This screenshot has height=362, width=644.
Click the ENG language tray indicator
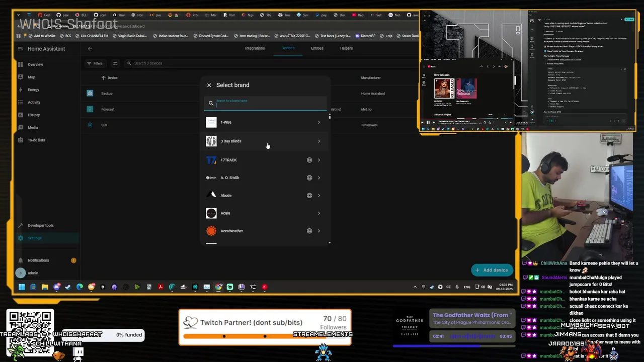pos(467,287)
